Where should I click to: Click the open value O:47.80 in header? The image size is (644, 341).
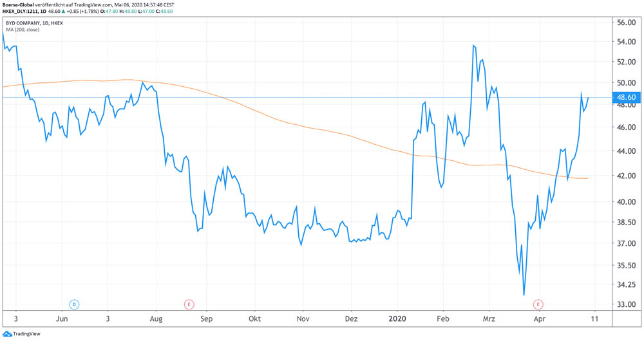click(x=109, y=11)
